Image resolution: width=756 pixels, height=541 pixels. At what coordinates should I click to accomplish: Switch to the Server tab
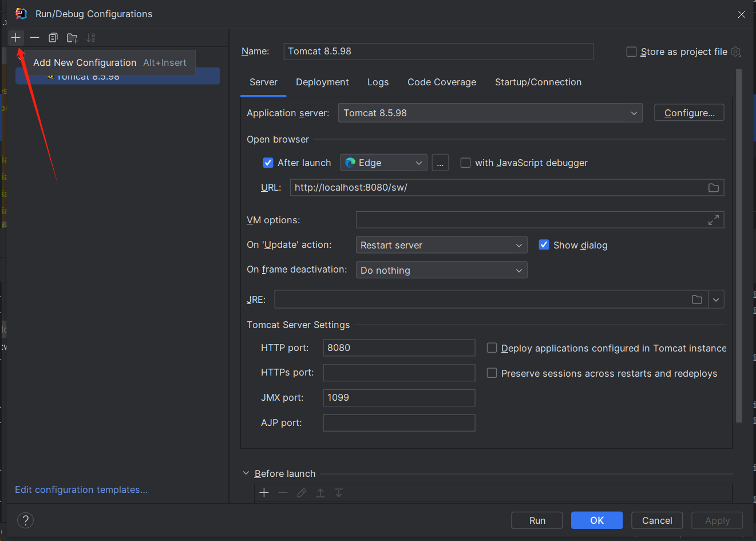[263, 82]
